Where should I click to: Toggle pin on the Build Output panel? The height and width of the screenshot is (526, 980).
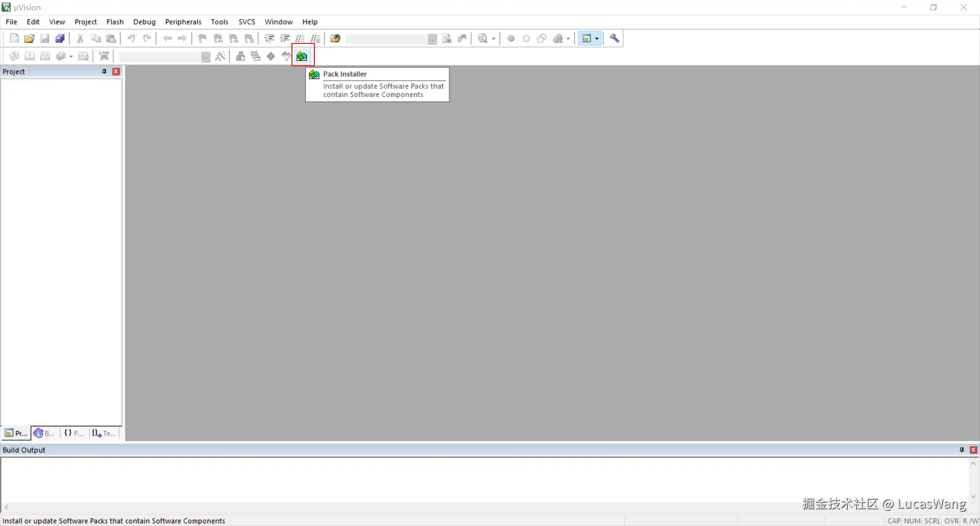[x=962, y=450]
